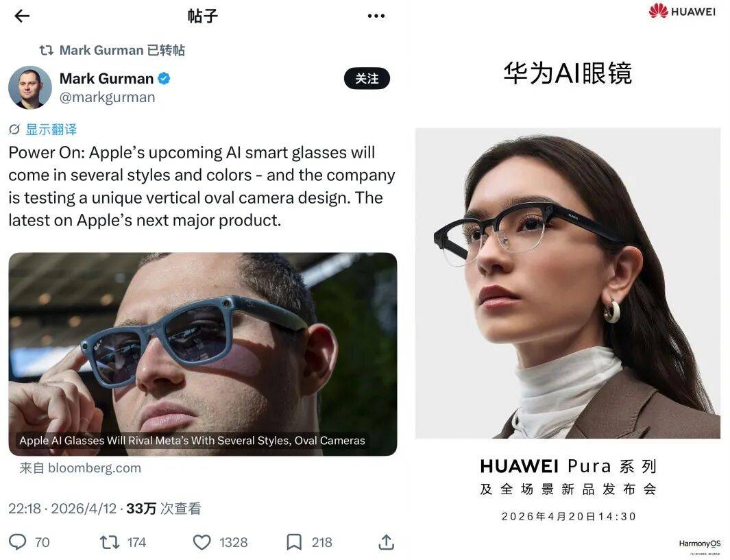Open the three-dot more options menu
This screenshot has height=560, width=730.
click(x=376, y=16)
